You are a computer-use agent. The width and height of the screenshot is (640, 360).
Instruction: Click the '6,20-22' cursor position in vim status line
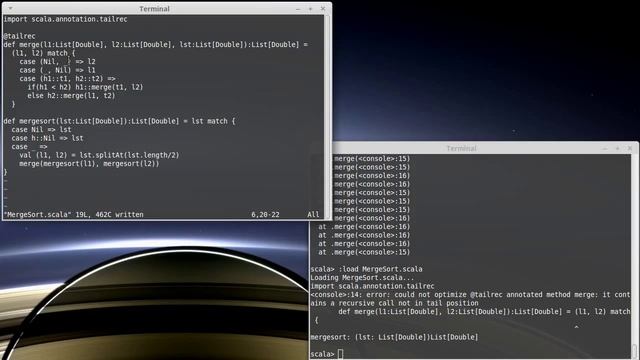[x=265, y=215]
